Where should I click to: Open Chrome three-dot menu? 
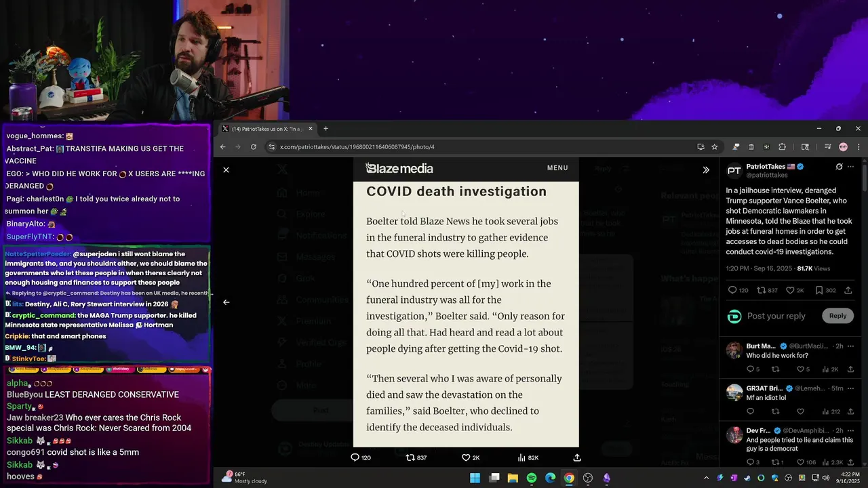[859, 147]
